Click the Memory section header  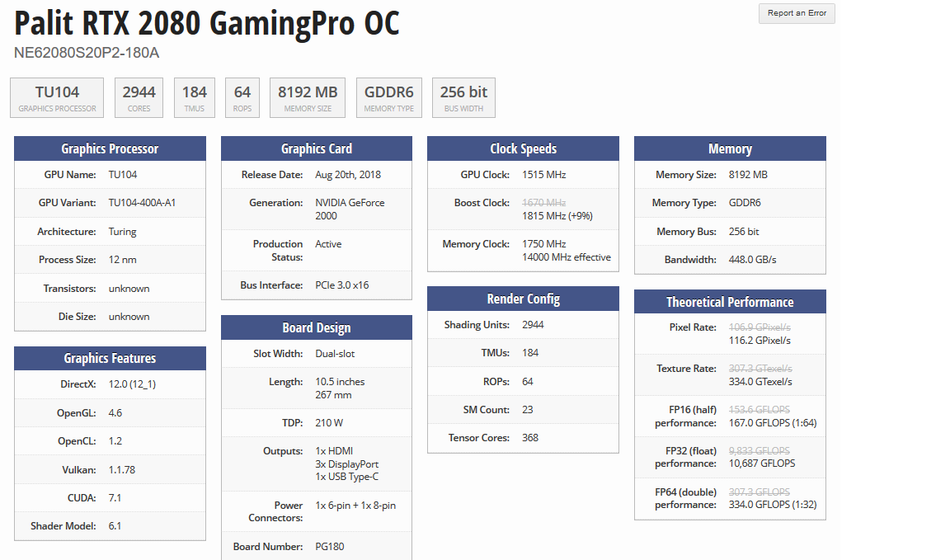click(730, 148)
